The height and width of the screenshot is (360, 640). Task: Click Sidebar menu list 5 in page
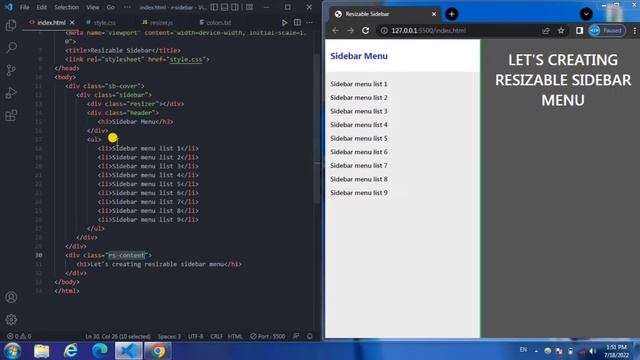click(x=359, y=138)
